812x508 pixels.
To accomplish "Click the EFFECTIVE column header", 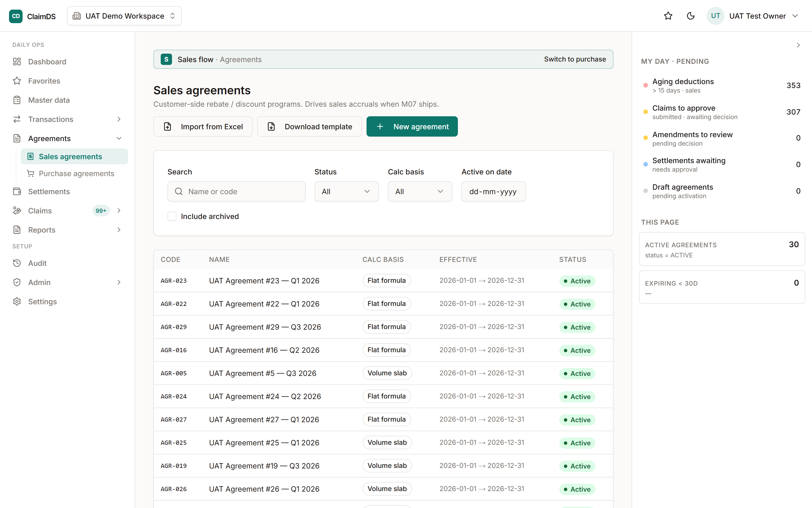I will (x=458, y=259).
